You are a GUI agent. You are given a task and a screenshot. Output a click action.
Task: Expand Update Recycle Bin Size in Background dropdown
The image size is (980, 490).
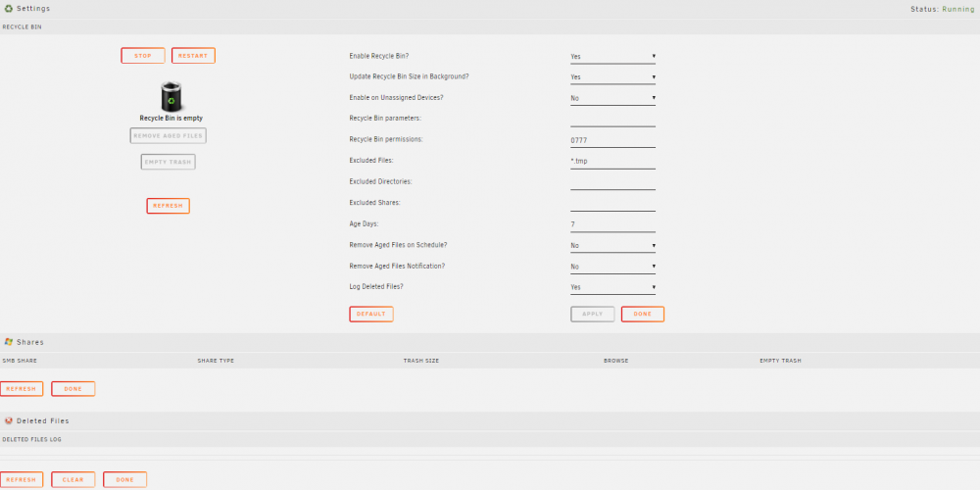[612, 76]
